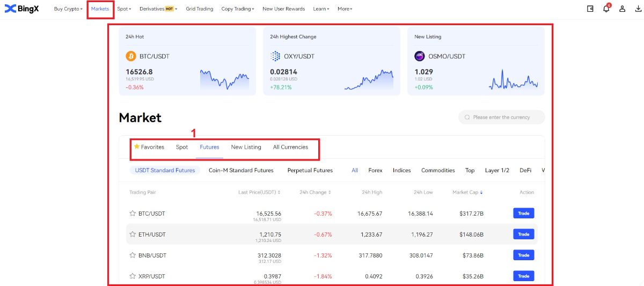Click the +78.21% change in OXY card
Screen dimensions: 644x286
(281, 87)
